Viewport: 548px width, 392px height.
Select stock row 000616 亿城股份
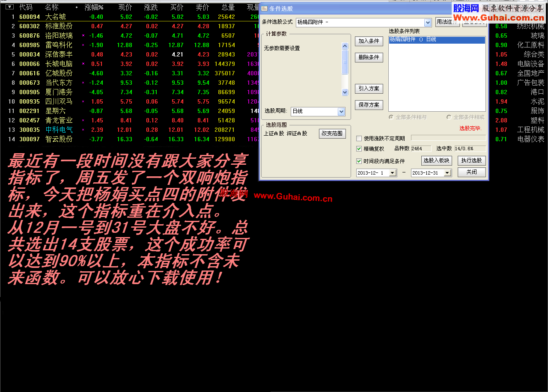click(x=130, y=73)
